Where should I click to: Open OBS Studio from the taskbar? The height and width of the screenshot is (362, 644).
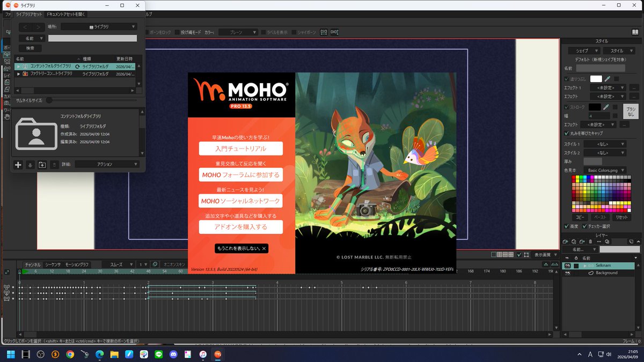click(x=40, y=354)
